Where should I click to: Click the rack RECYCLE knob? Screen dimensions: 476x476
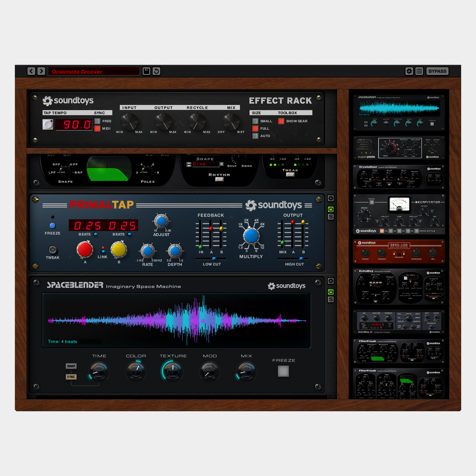tap(197, 121)
